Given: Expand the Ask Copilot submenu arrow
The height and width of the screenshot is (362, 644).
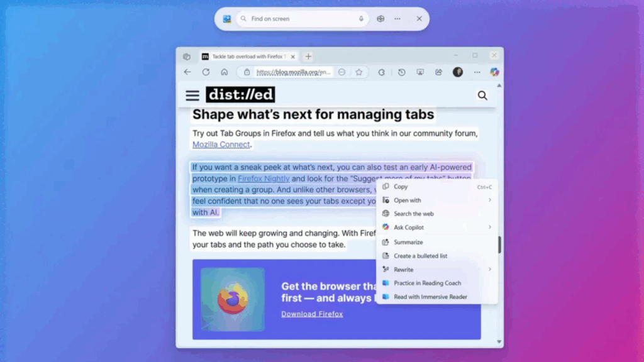Looking at the screenshot, I should (489, 228).
